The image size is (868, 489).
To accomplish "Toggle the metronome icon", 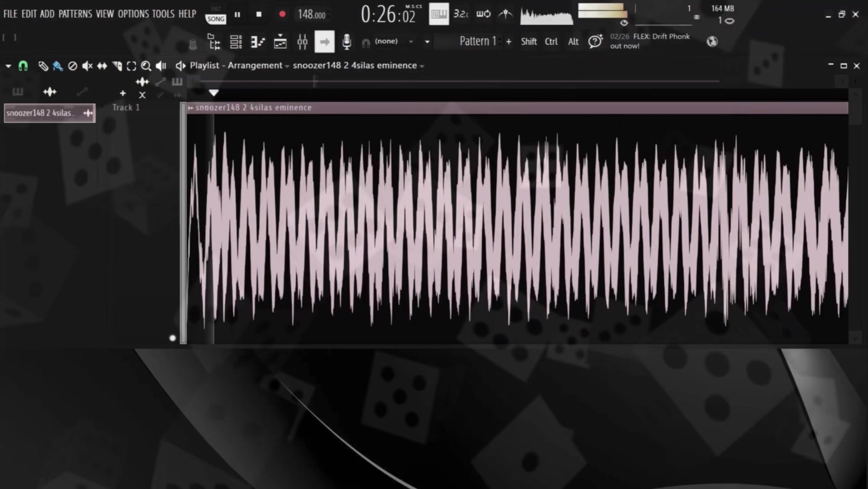I will [x=505, y=14].
